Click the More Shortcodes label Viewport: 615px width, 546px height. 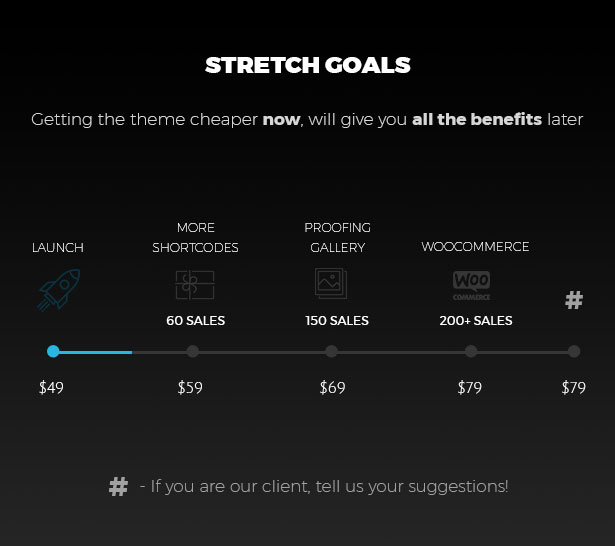coord(195,238)
